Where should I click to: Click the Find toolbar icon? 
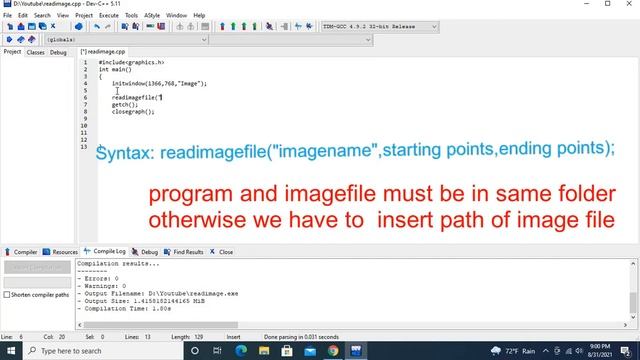(125, 27)
